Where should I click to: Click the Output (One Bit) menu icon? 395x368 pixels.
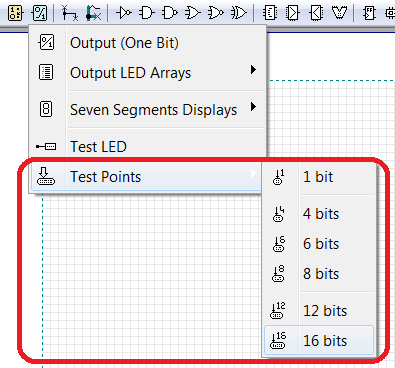pos(46,42)
